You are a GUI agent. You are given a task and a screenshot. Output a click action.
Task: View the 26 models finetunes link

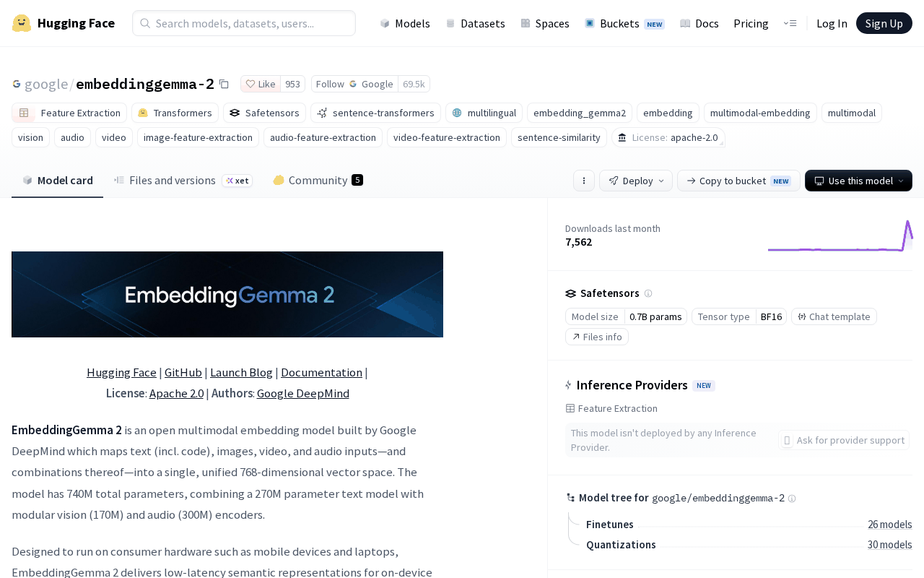pos(890,525)
